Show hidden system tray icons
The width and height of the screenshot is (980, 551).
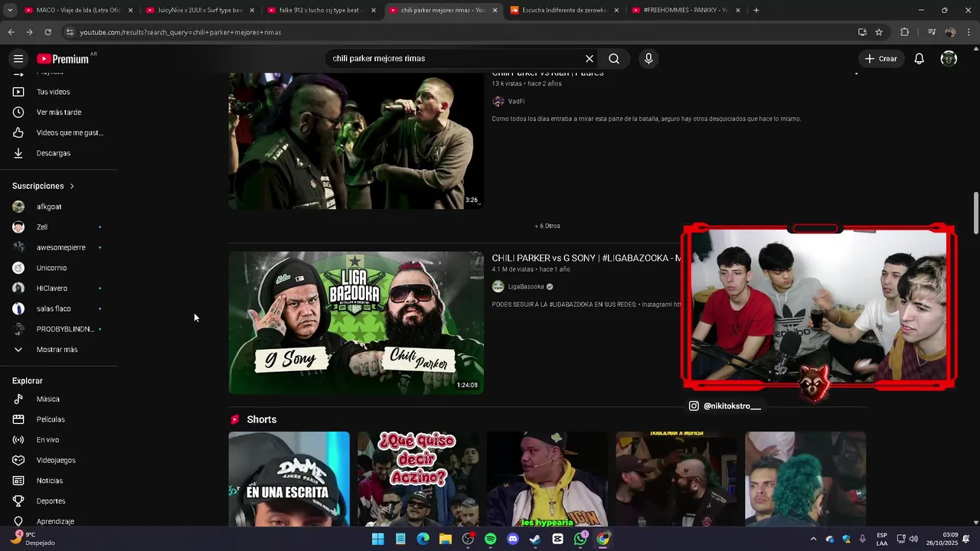click(x=812, y=539)
